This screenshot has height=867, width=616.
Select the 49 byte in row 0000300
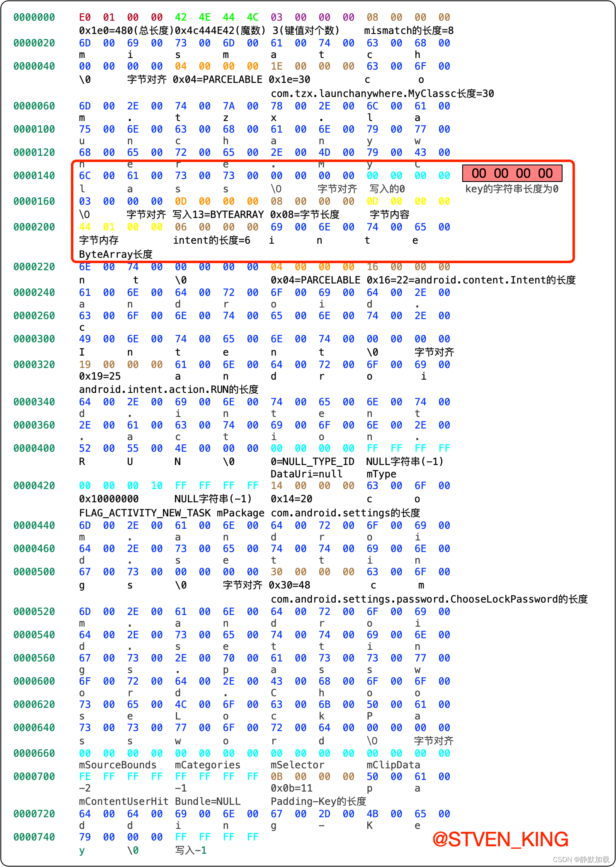(x=85, y=339)
